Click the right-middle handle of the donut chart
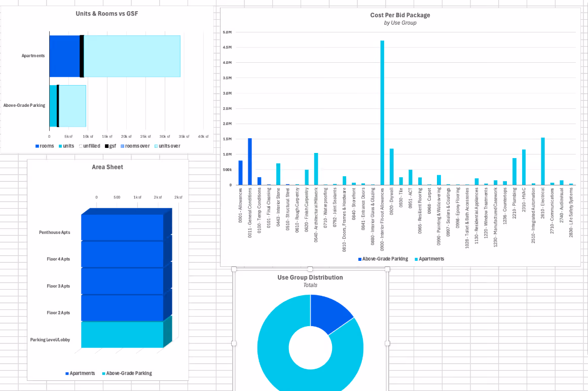 tap(387, 343)
